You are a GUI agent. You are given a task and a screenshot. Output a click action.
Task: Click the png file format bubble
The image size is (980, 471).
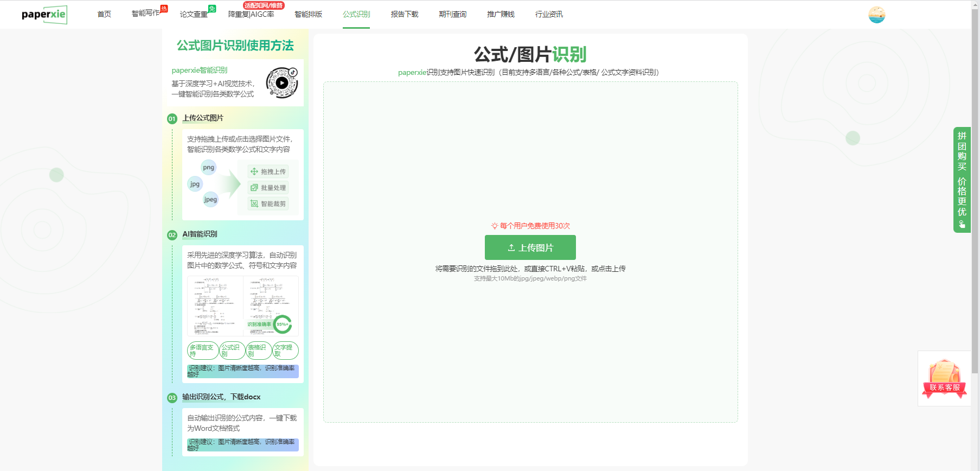pos(209,167)
